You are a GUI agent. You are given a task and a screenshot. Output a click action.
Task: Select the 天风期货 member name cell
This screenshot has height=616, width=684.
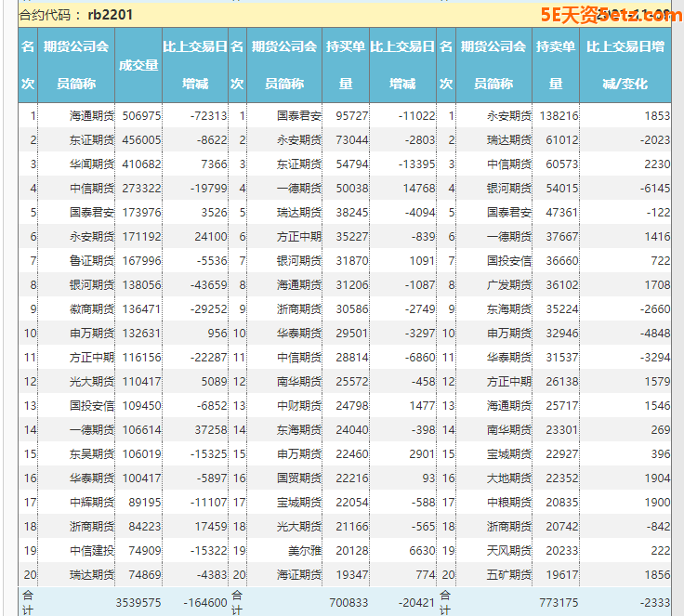[x=509, y=549]
